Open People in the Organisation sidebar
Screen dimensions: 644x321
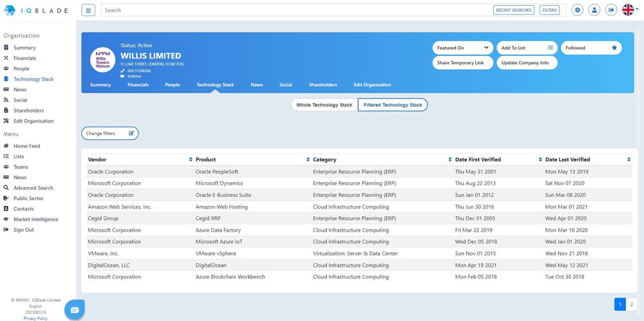point(21,69)
